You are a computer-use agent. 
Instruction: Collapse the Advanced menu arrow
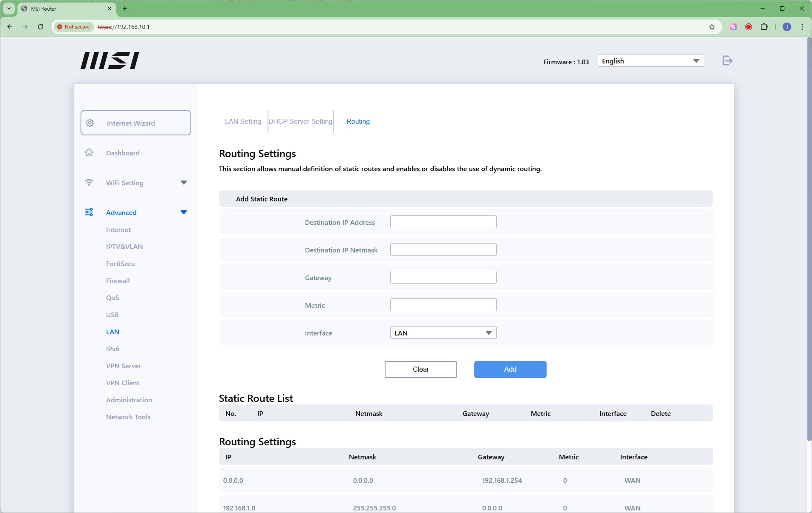tap(184, 212)
